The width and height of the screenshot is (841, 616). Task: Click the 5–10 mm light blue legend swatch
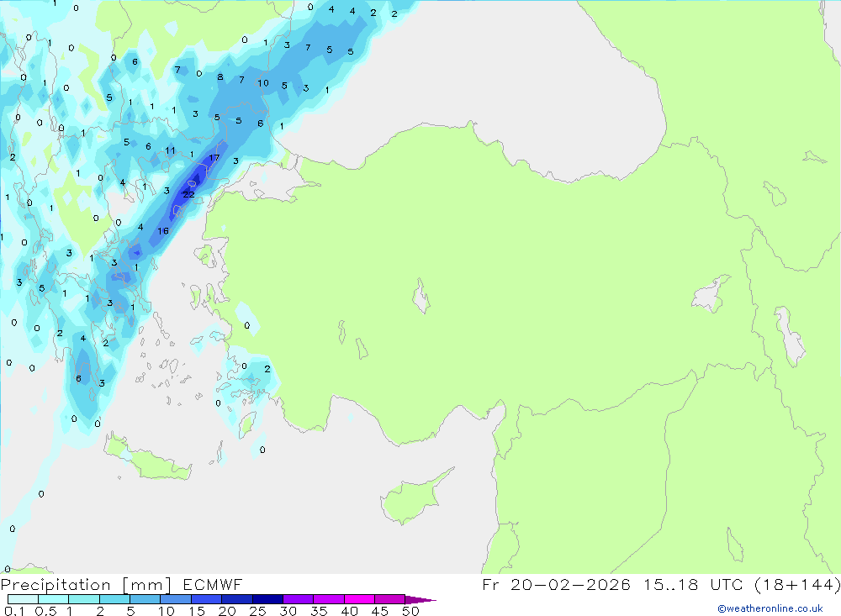(x=145, y=599)
